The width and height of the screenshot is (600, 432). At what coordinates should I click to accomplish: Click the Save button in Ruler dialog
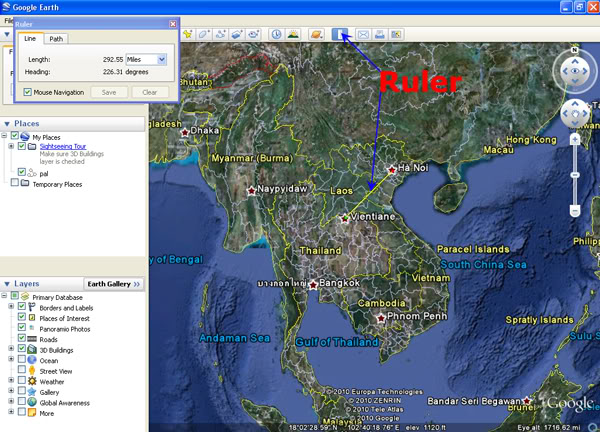click(109, 92)
